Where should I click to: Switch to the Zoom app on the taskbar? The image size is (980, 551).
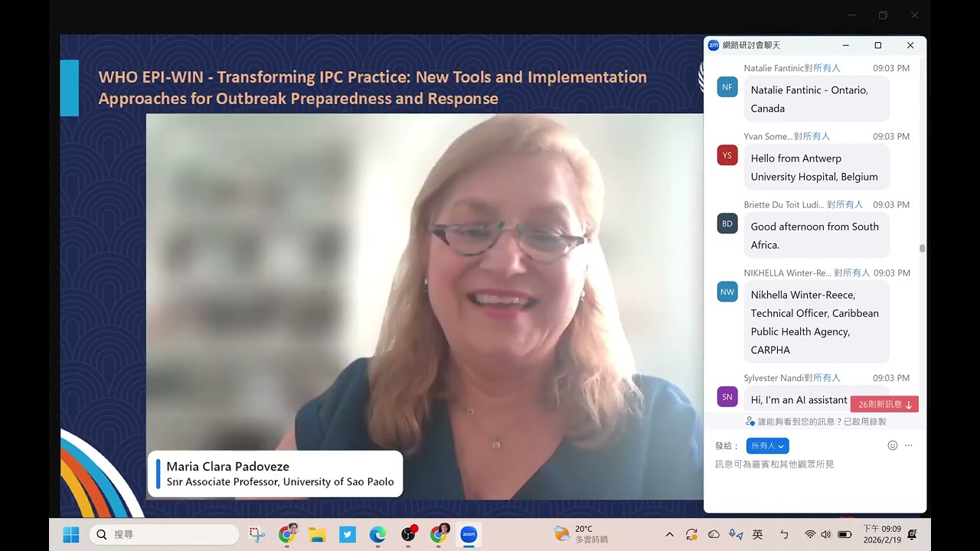[x=469, y=534]
